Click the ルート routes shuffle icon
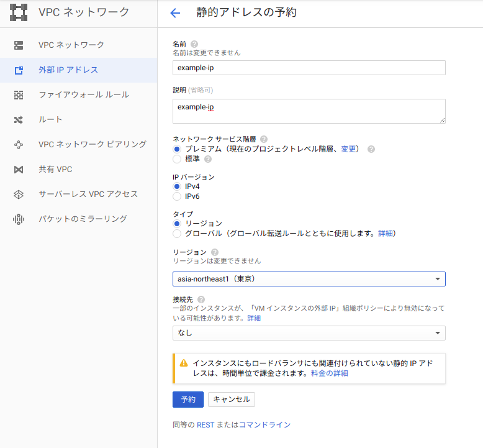 (x=19, y=120)
